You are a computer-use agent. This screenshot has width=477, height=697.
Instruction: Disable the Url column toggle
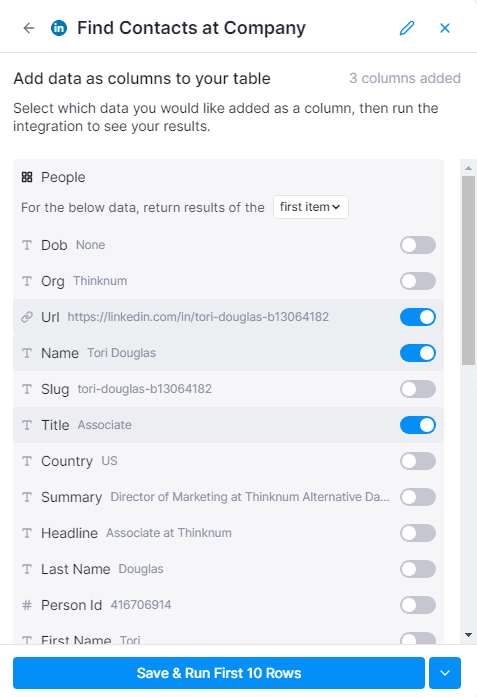pos(417,317)
